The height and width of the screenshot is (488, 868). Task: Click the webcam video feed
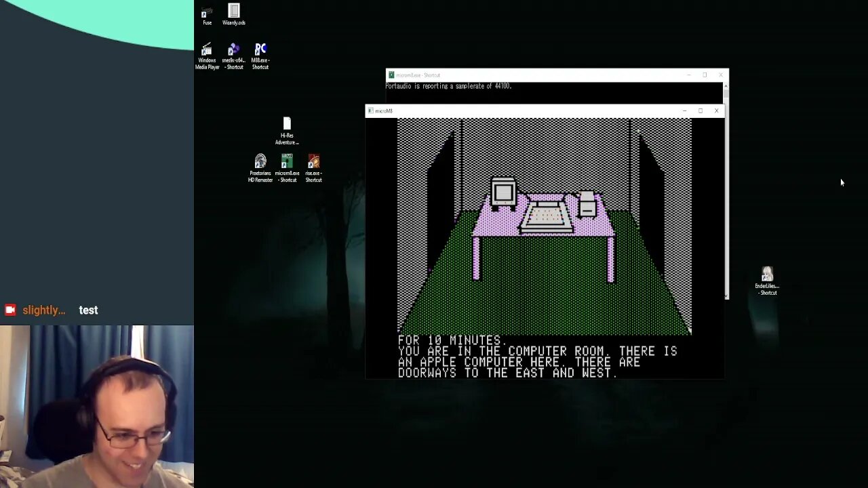(x=97, y=407)
